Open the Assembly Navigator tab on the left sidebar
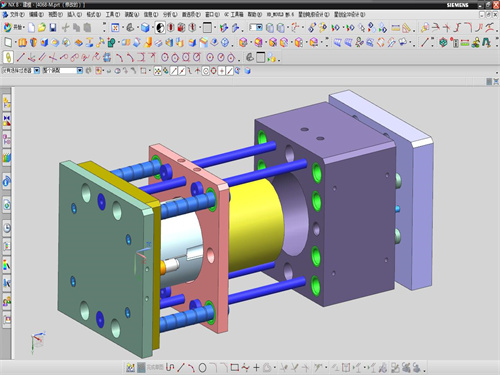The image size is (500, 375). (x=7, y=103)
